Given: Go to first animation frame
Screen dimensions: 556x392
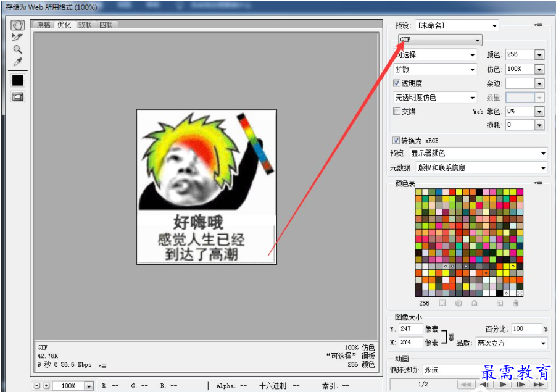Looking at the screenshot, I should (466, 384).
